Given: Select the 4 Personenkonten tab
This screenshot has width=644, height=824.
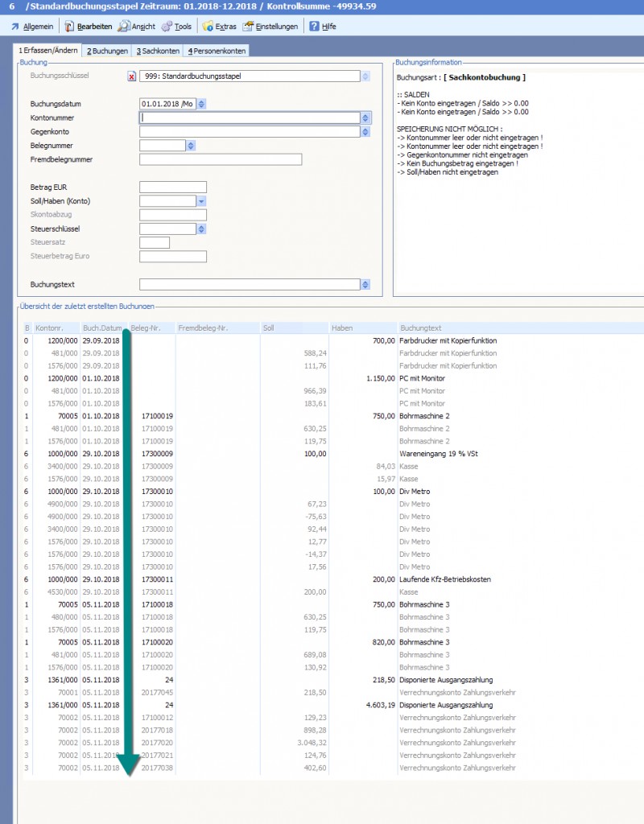Looking at the screenshot, I should [x=216, y=51].
